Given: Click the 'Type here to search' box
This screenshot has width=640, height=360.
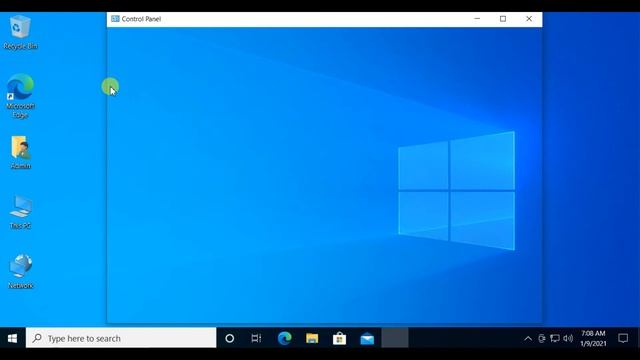Looking at the screenshot, I should tap(121, 338).
